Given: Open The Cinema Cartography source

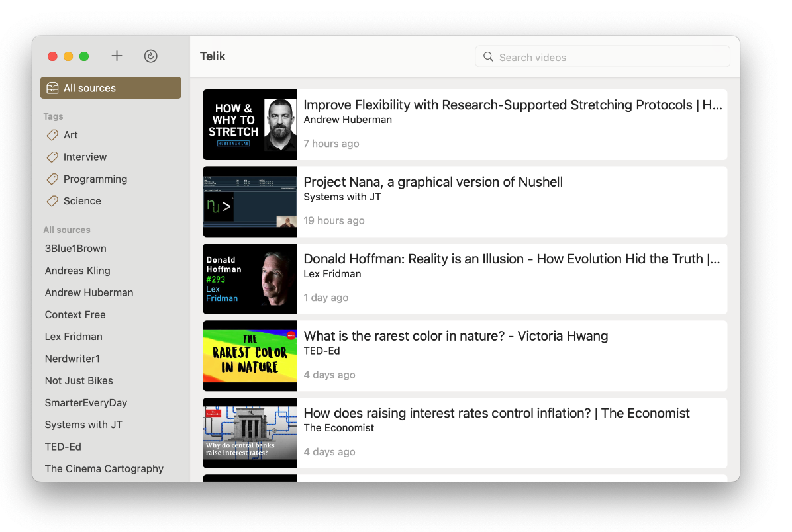Looking at the screenshot, I should pos(104,468).
